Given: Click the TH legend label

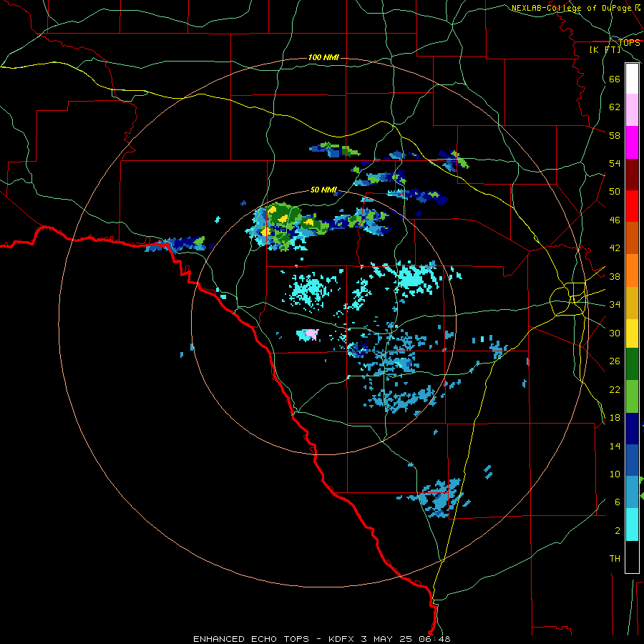Looking at the screenshot, I should point(615,559).
